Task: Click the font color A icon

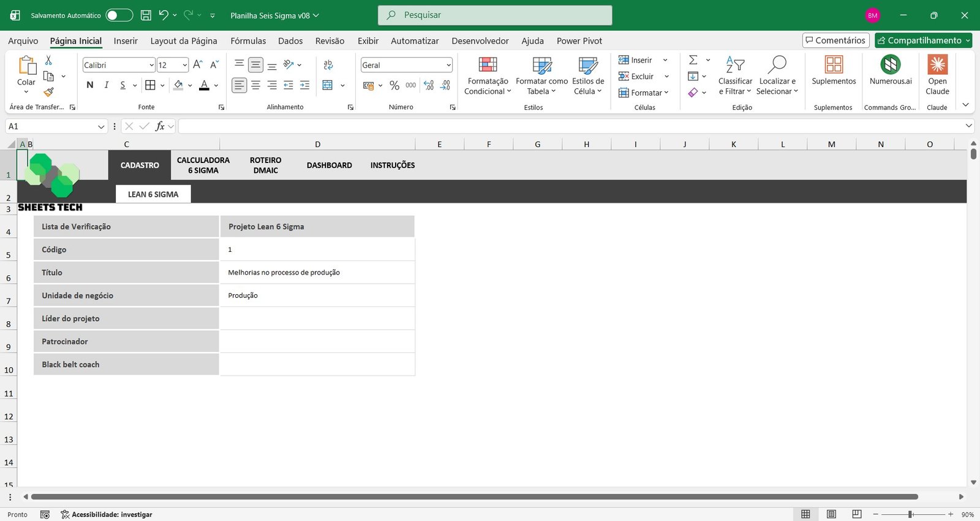Action: pyautogui.click(x=204, y=85)
